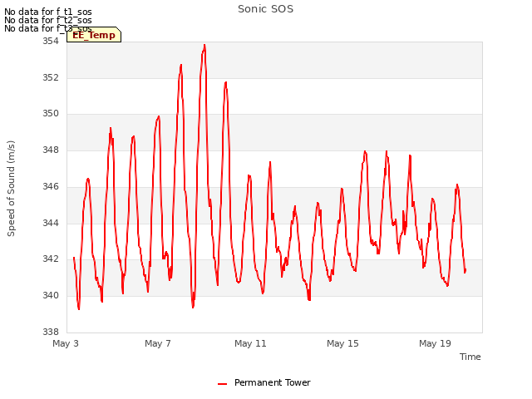Click the Time axis label
This screenshot has height=399, width=532.
tap(470, 357)
